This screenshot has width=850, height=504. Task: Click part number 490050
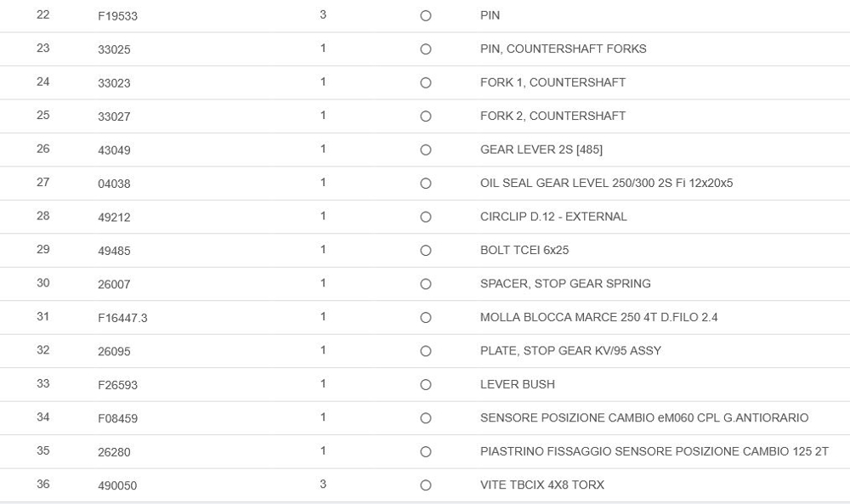point(117,485)
